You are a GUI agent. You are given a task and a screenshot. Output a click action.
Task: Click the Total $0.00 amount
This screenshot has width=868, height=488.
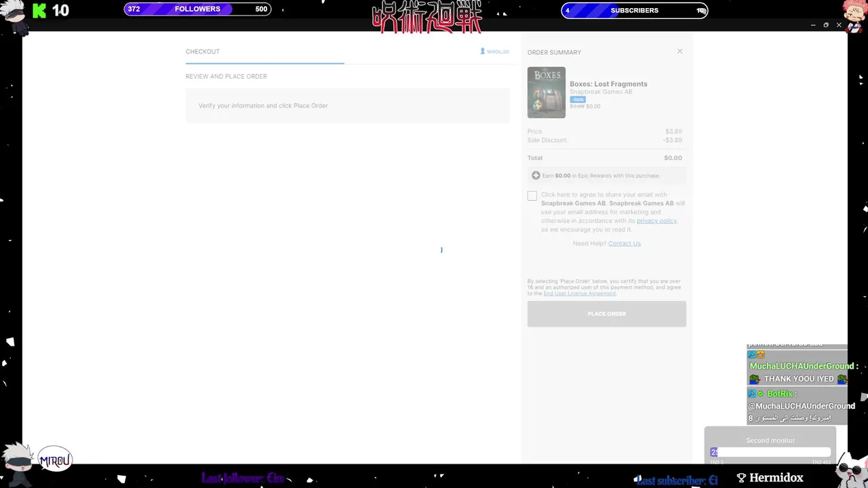[673, 158]
